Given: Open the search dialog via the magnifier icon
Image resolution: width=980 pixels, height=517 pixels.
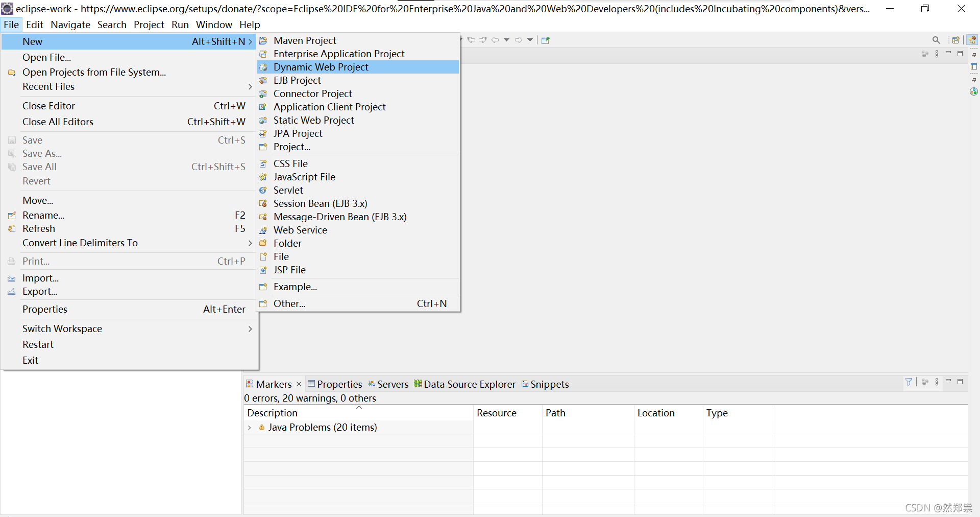Looking at the screenshot, I should pos(937,39).
